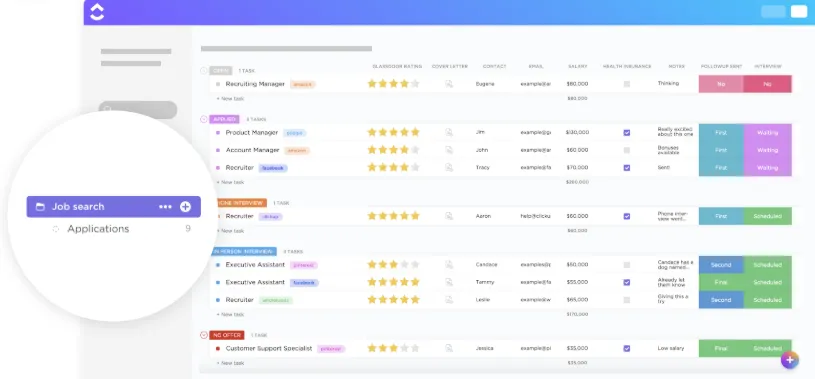Click the fourth star on Candace's Executive Assistant row
The height and width of the screenshot is (379, 815).
404,264
